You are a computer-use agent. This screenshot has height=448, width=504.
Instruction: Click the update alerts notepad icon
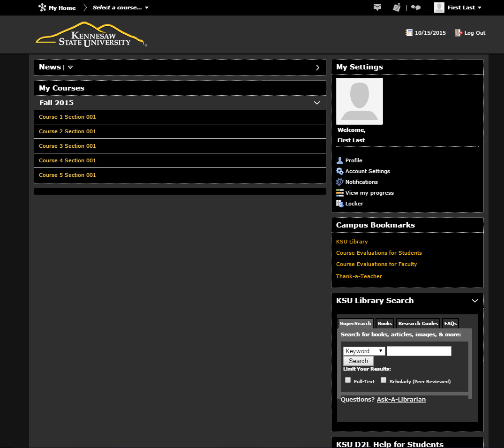(396, 7)
